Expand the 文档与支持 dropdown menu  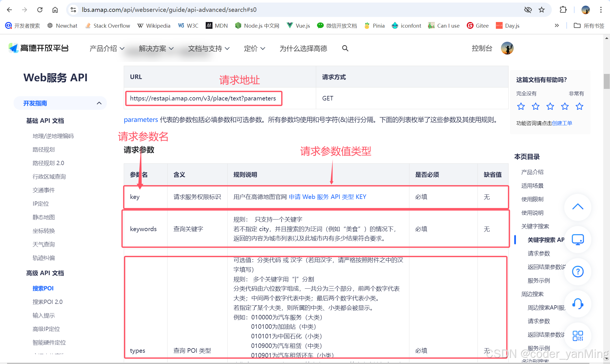209,49
